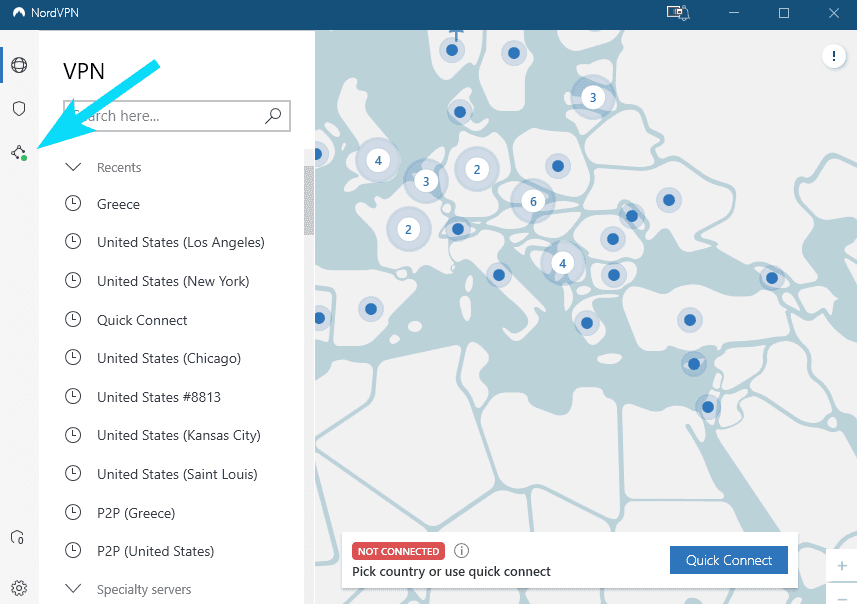Select United States (Kansas City)
The width and height of the screenshot is (857, 604).
pos(179,435)
